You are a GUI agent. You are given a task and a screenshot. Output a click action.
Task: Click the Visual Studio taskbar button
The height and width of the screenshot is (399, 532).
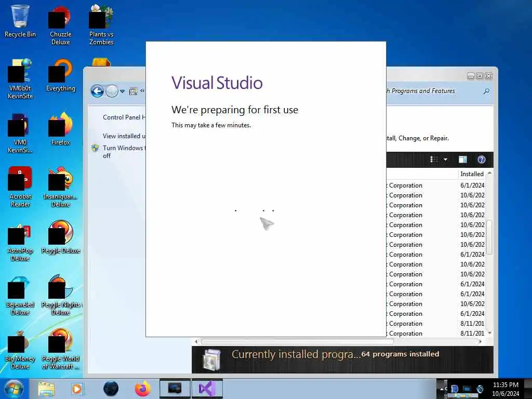(x=207, y=389)
